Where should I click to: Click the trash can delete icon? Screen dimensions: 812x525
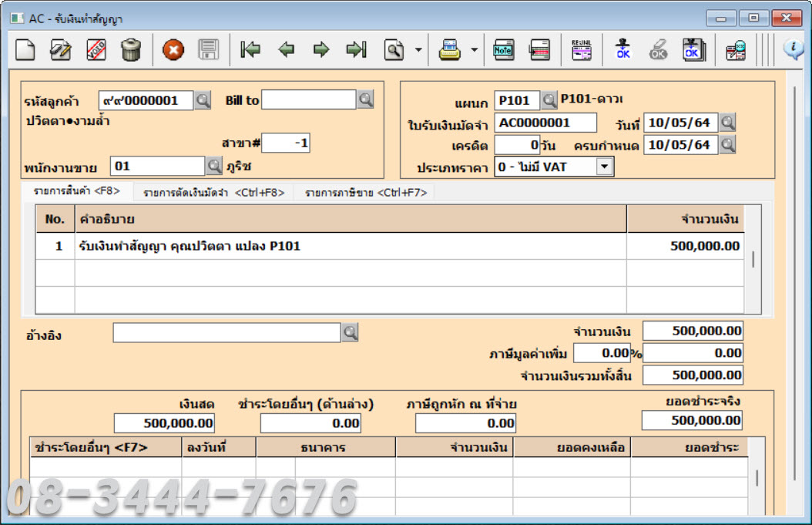pos(131,50)
